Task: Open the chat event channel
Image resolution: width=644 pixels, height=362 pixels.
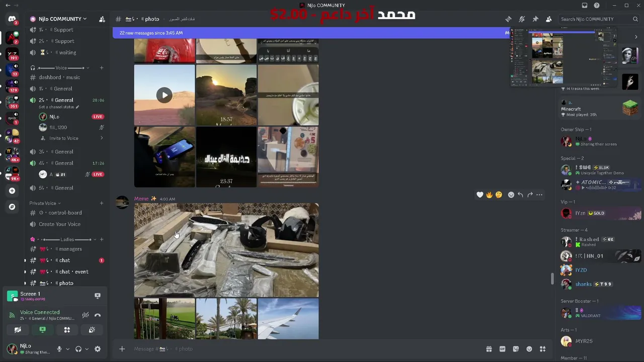Action: [66, 271]
